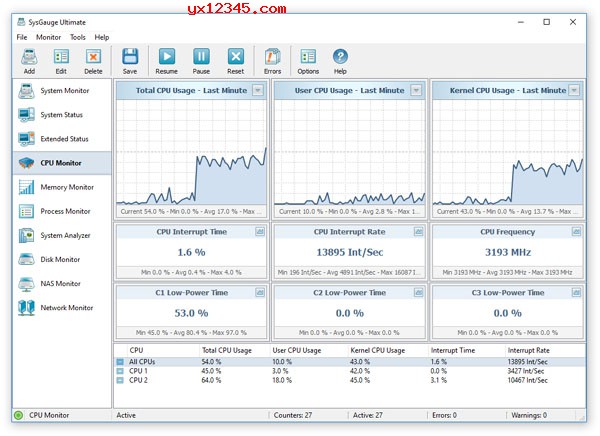
Task: Click the 1.6 % interrupt time value
Action: click(x=191, y=252)
